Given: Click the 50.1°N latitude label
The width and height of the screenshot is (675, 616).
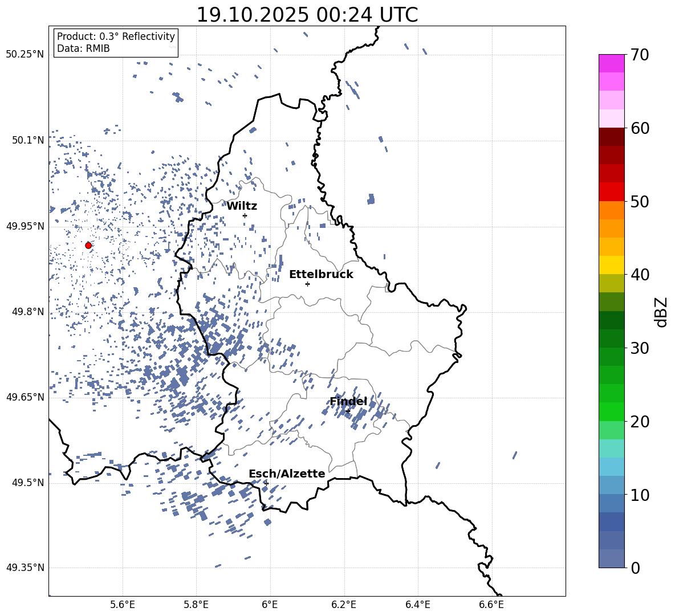Looking at the screenshot, I should click(x=28, y=140).
